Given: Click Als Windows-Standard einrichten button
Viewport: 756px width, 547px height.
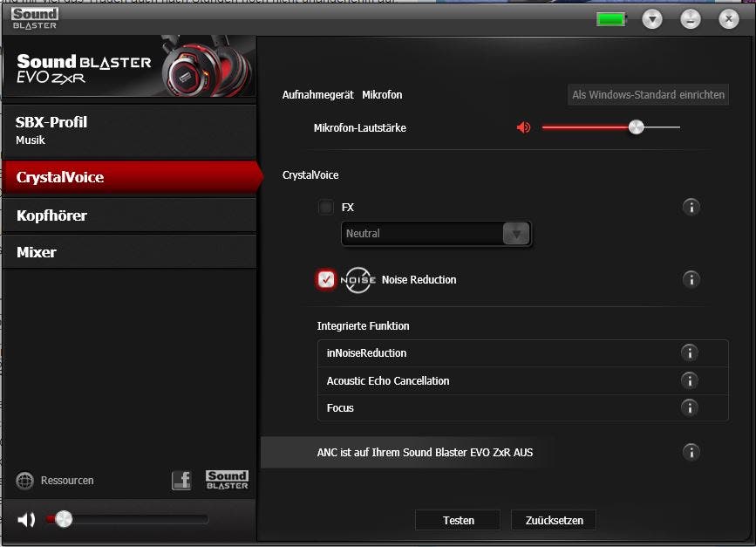Looking at the screenshot, I should point(648,94).
